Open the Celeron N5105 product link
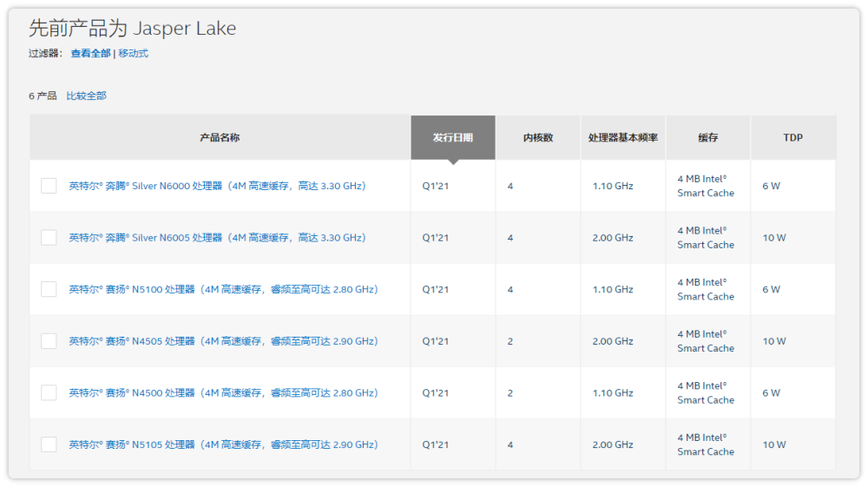Image resolution: width=868 pixels, height=487 pixels. point(223,444)
